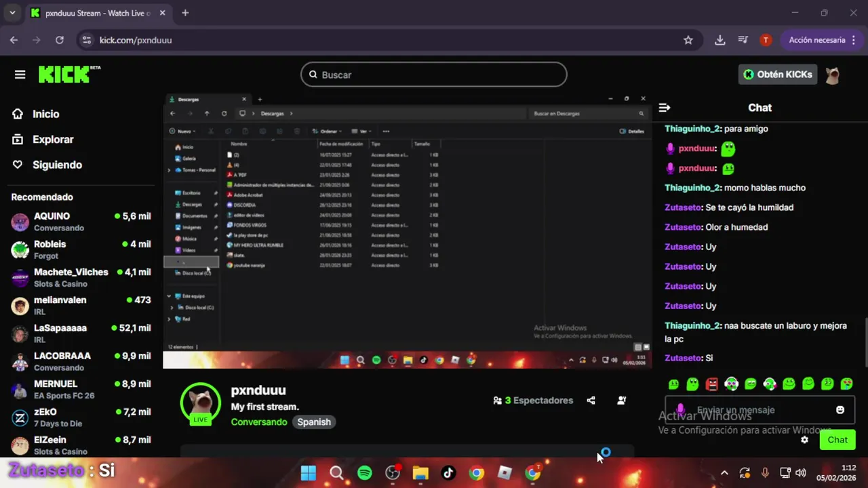
Task: Go to Inicio in the sidebar
Action: tap(37, 114)
